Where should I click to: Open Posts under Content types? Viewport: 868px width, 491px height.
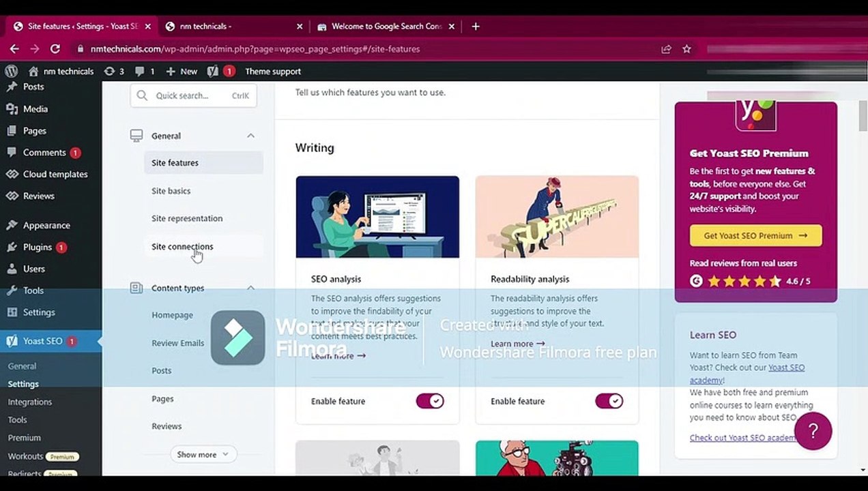click(x=162, y=370)
